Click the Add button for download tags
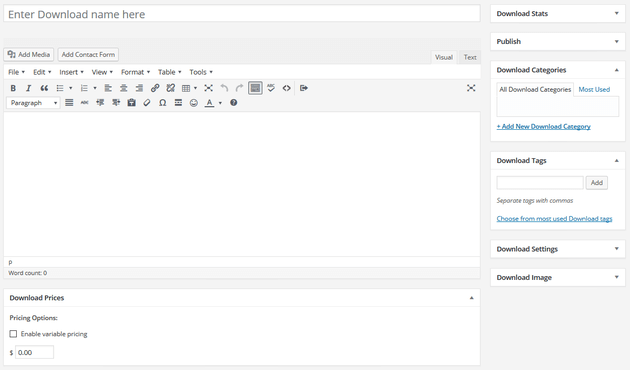The height and width of the screenshot is (370, 630). 597,183
